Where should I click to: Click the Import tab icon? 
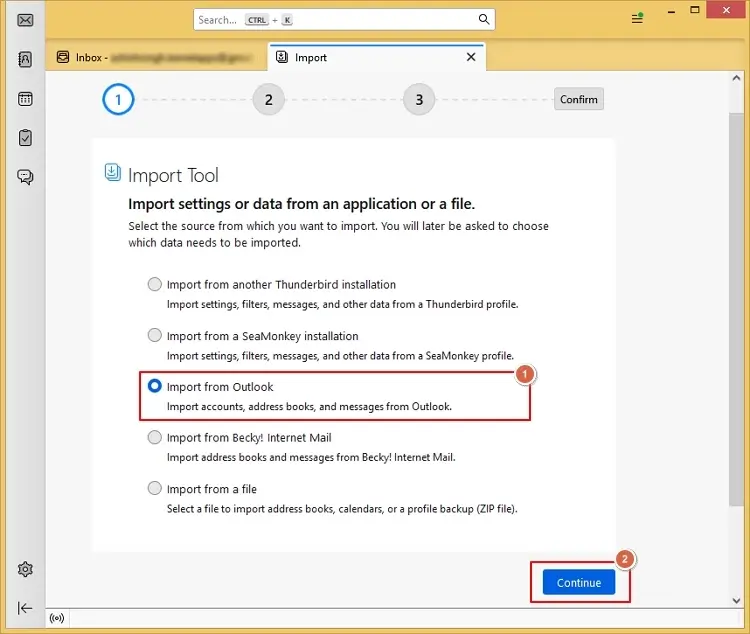(x=282, y=57)
